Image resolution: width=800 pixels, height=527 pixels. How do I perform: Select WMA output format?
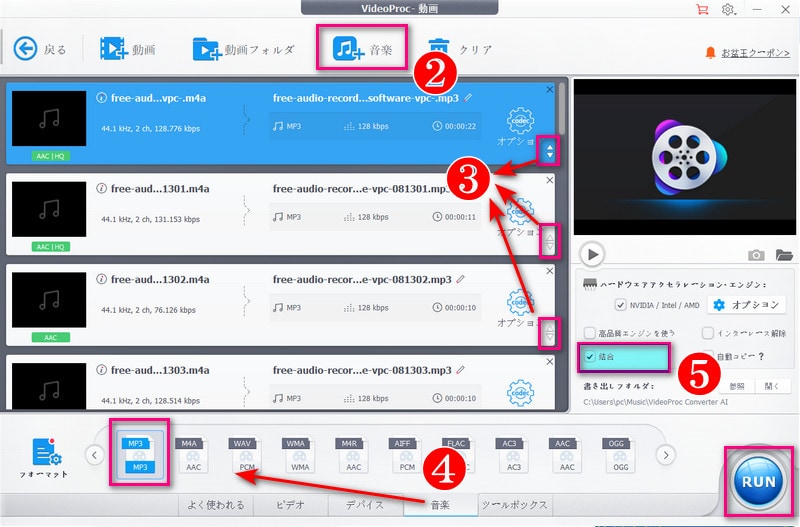coord(300,454)
